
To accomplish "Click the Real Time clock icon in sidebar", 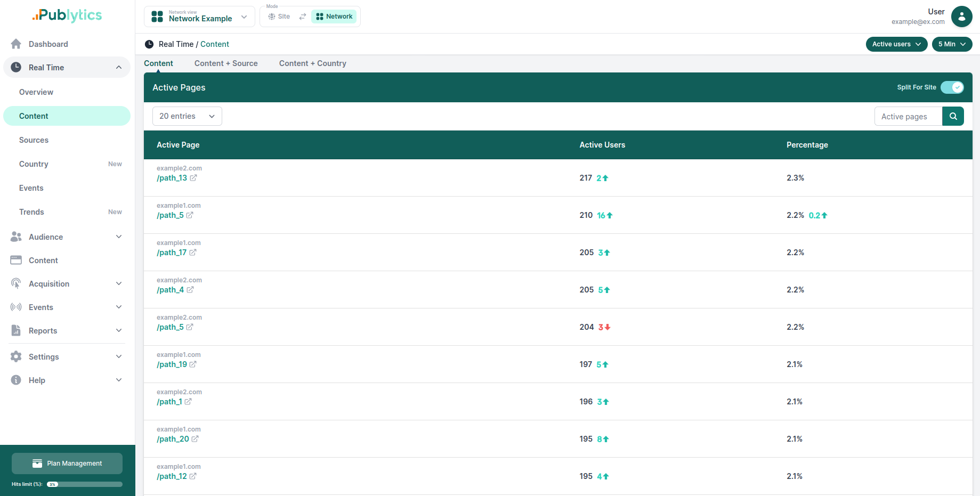I will [x=16, y=67].
